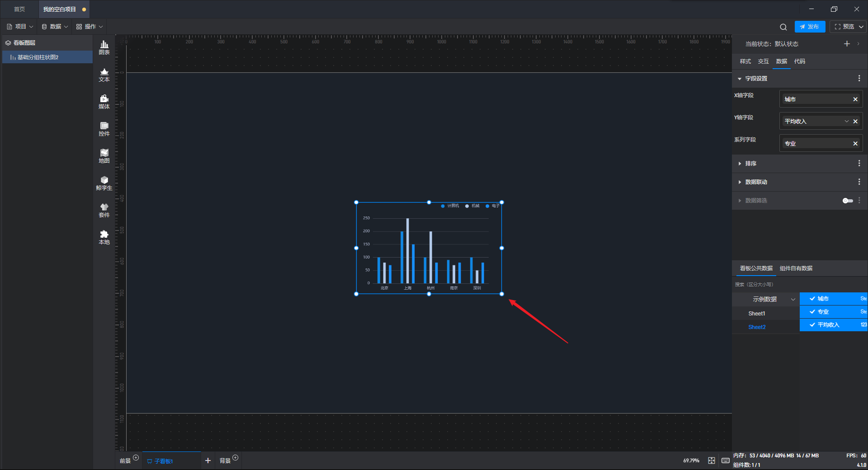
Task: Open the 预览 dropdown arrow
Action: [861, 27]
